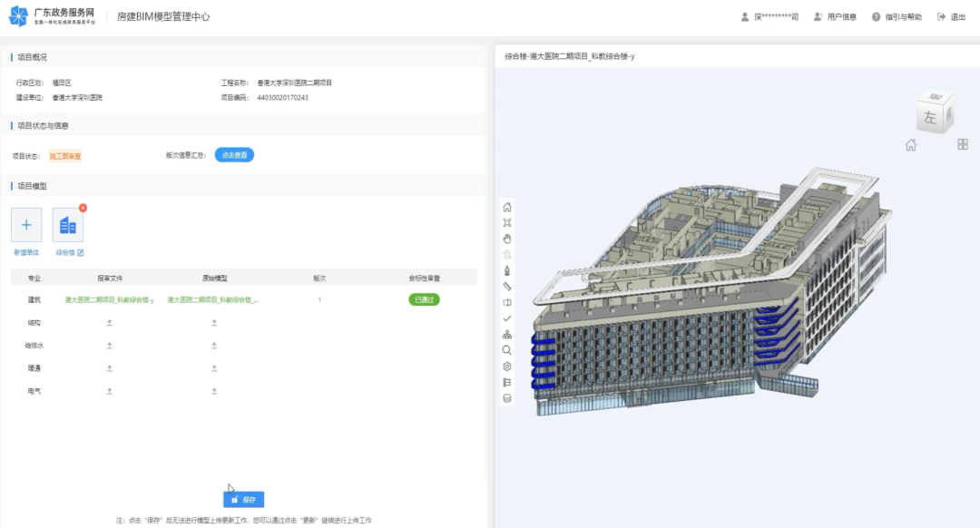The width and height of the screenshot is (980, 528).
Task: Add a new unit with the plus tile
Action: 26,225
